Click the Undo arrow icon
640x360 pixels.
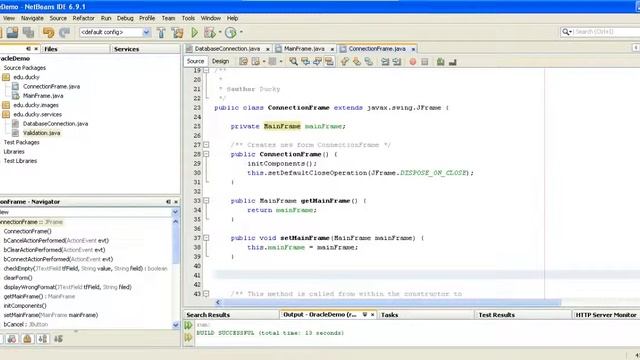point(48,32)
